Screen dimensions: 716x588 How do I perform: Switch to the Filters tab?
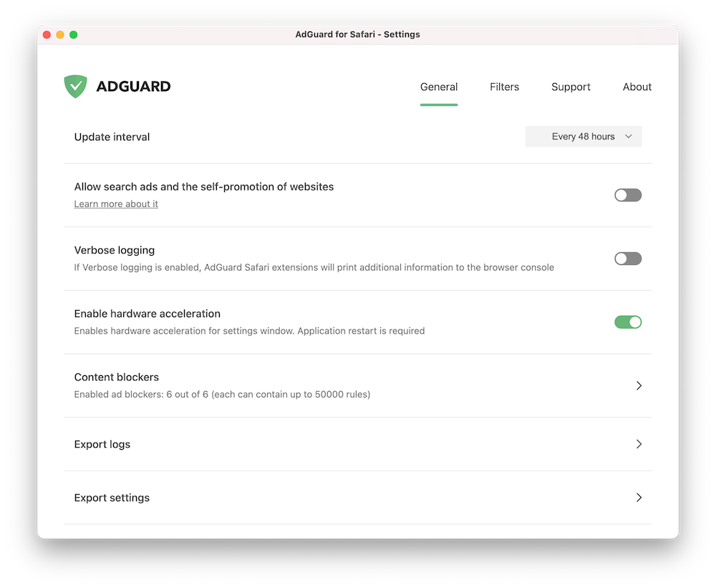click(x=504, y=87)
